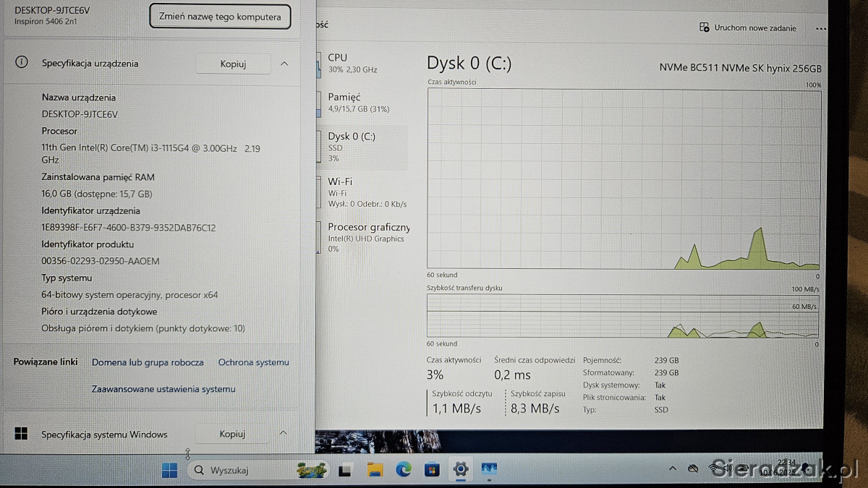This screenshot has height=488, width=868.
Task: Select CPU in Task Manager performance list
Action: coord(362,63)
